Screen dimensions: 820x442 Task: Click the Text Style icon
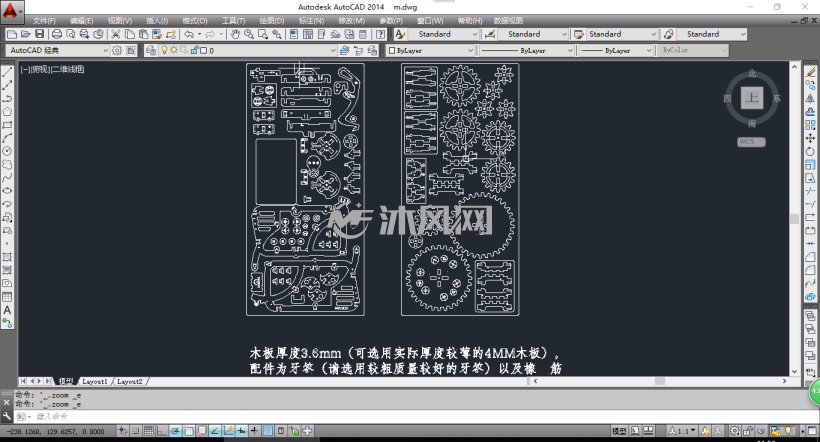[400, 34]
